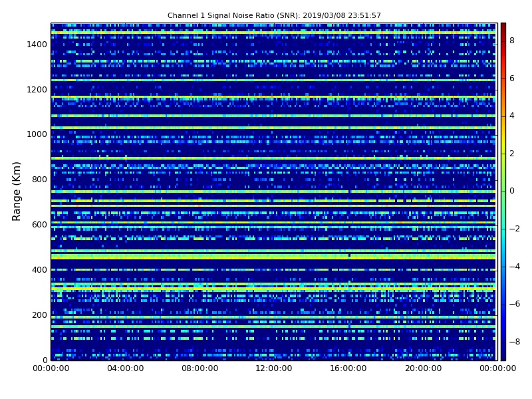Click the y-axis tick label 1400
Image resolution: width=532 pixels, height=399 pixels.
click(x=37, y=45)
